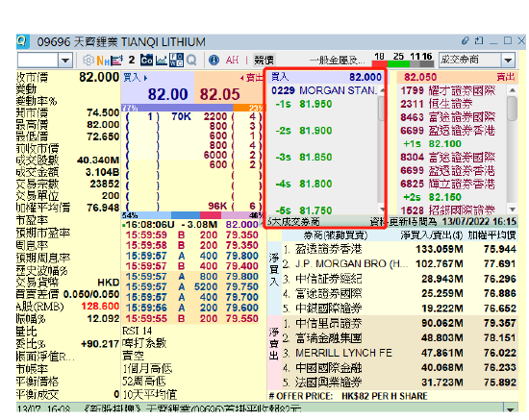Open the gear settings icon in toolbar

tap(88, 60)
